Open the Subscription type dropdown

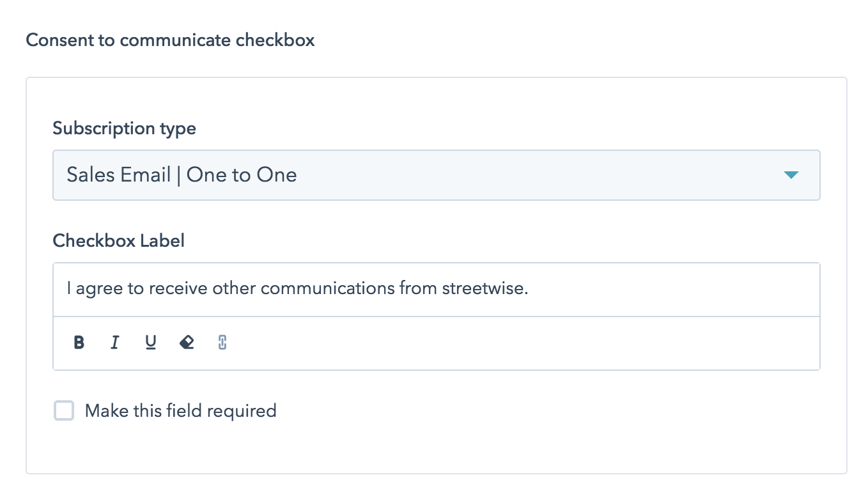click(x=436, y=175)
